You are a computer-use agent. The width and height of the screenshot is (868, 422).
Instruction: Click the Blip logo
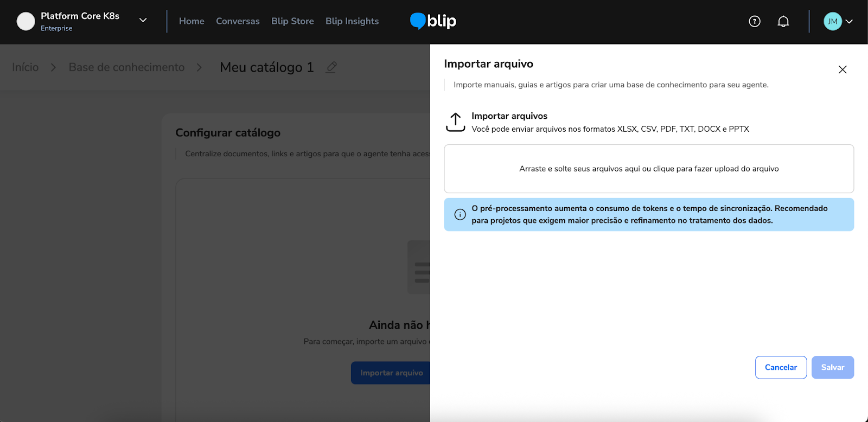433,21
